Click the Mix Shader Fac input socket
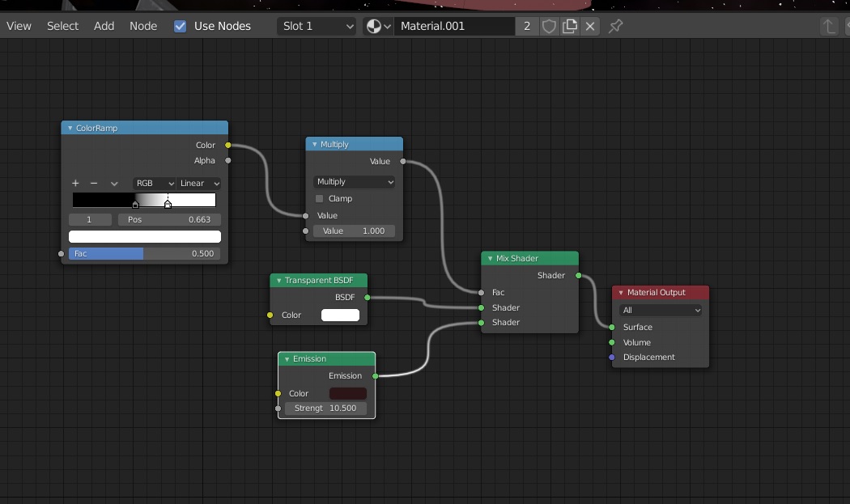The width and height of the screenshot is (850, 504). pos(481,292)
